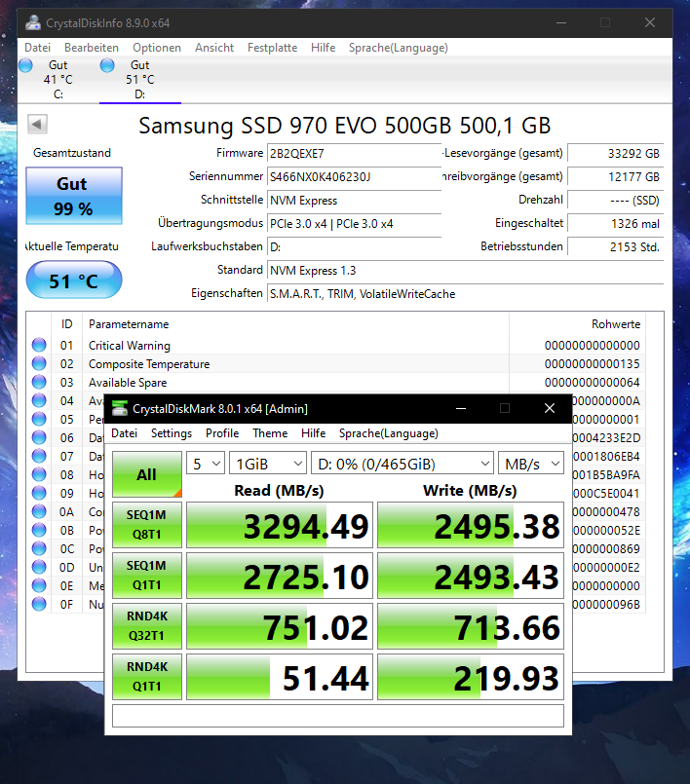Open Sprache(Language) menu in CrystalDiskMark
The width and height of the screenshot is (690, 784).
click(x=389, y=433)
